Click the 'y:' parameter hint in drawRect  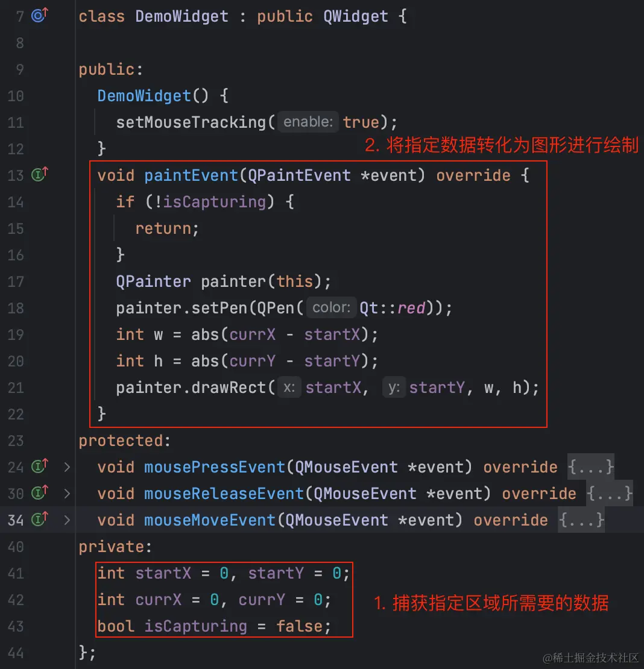394,388
